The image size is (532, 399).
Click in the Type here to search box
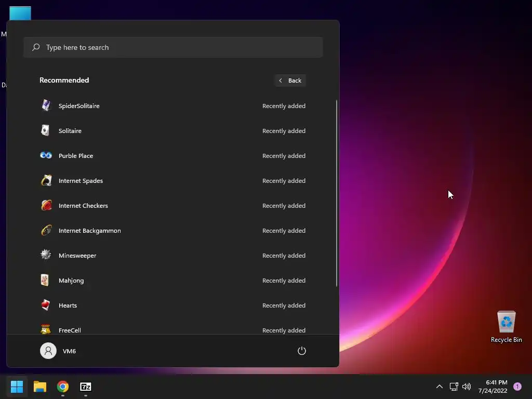[x=173, y=47]
